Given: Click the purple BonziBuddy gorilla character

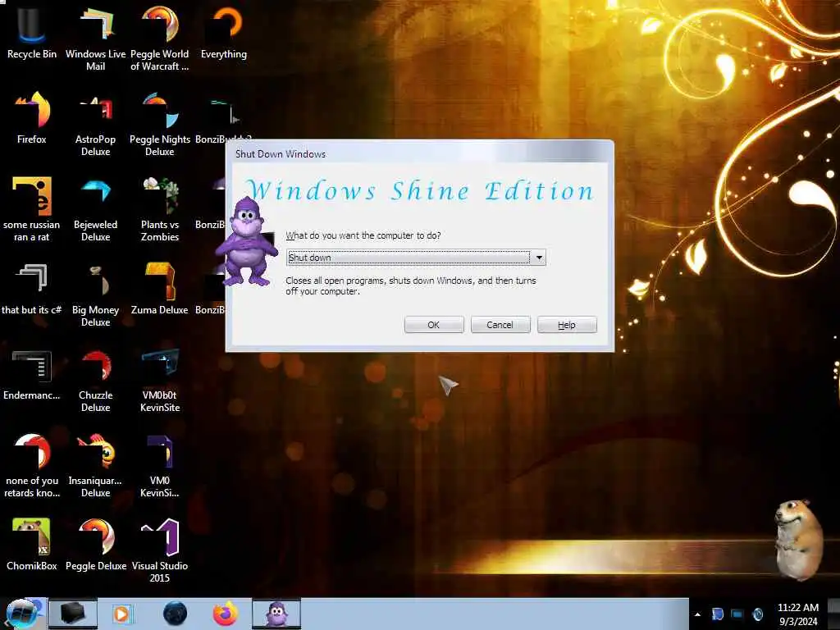Looking at the screenshot, I should coord(246,241).
